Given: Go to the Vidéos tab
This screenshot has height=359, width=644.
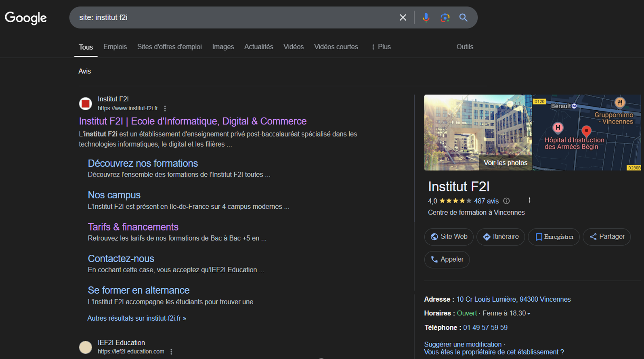Looking at the screenshot, I should pyautogui.click(x=294, y=47).
